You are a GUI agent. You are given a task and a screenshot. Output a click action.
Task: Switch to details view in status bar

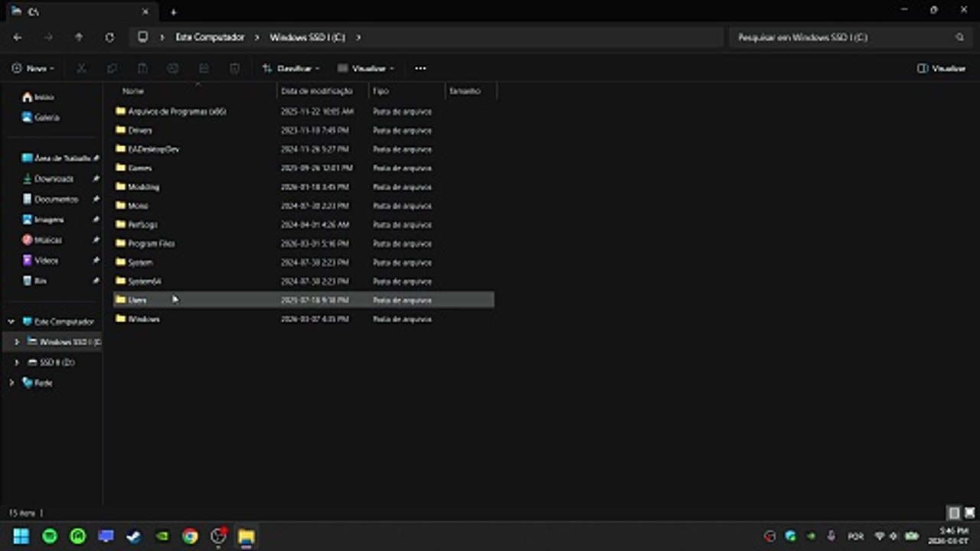click(x=953, y=513)
